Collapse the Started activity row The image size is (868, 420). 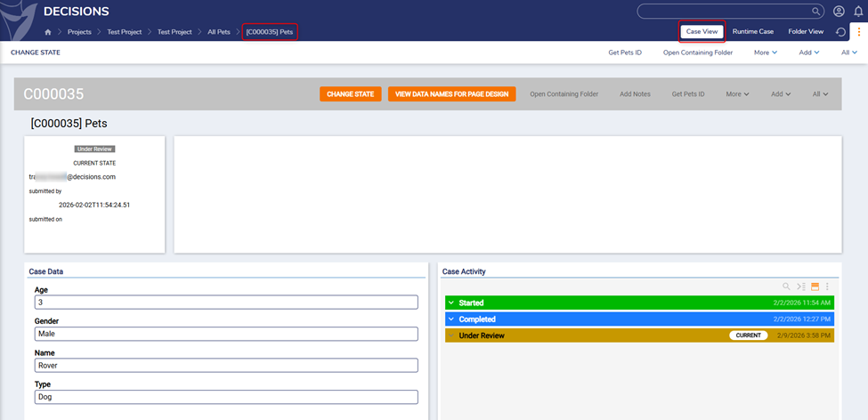click(x=451, y=303)
